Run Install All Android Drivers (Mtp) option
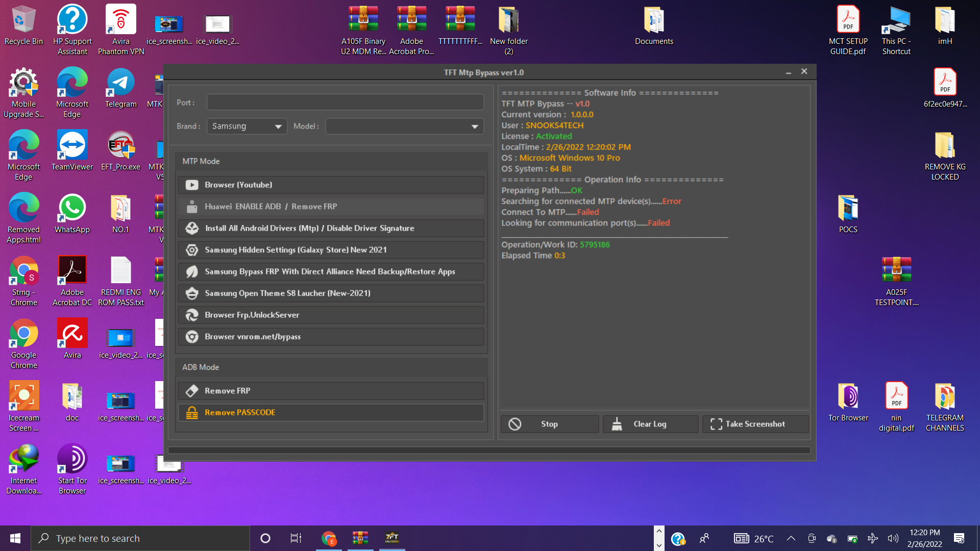The image size is (980, 551). click(x=331, y=228)
